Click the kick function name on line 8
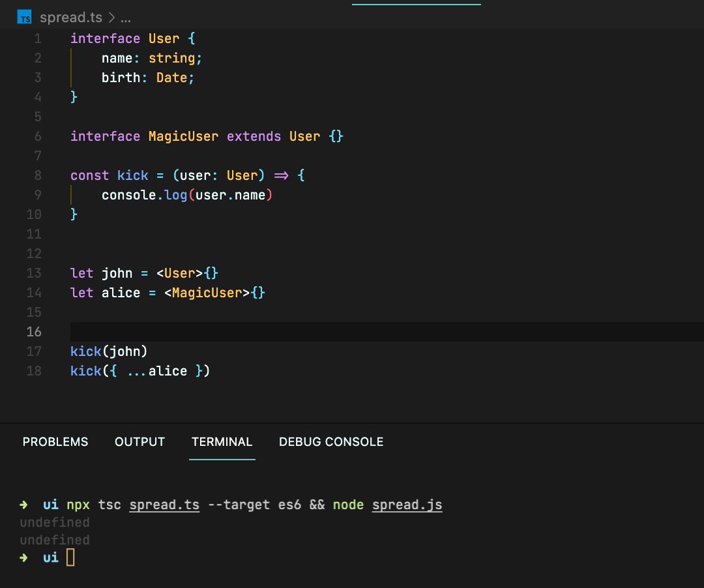This screenshot has width=704, height=588. (x=132, y=175)
